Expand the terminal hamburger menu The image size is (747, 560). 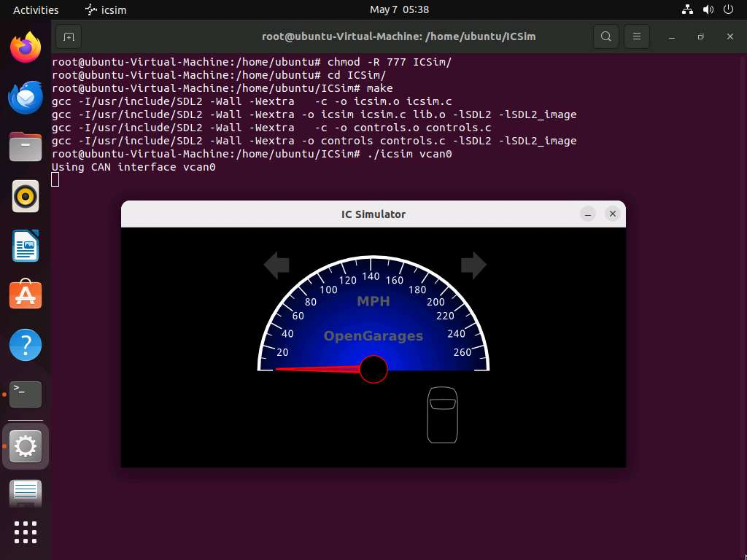point(637,36)
